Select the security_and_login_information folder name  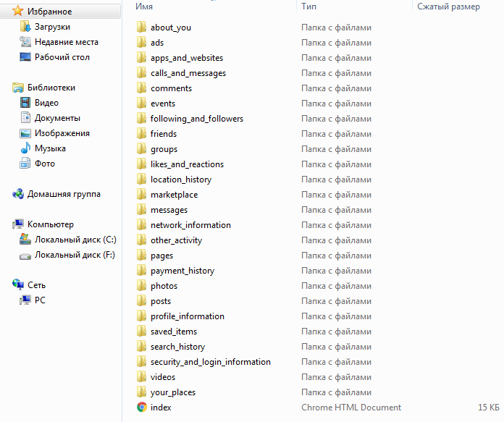pyautogui.click(x=211, y=362)
